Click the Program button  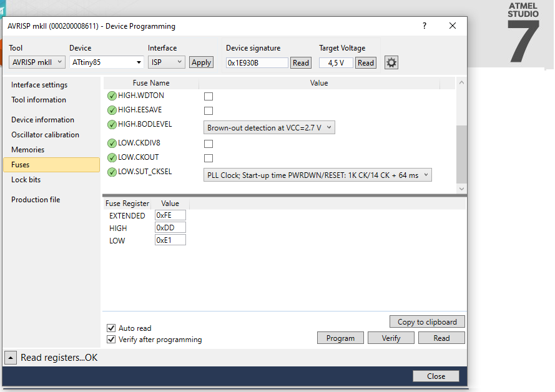point(340,338)
